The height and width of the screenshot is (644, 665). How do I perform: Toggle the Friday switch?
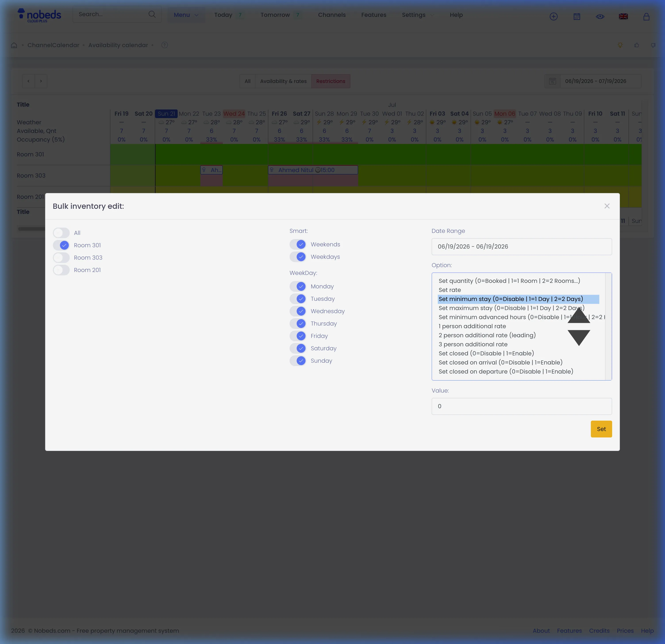point(298,336)
